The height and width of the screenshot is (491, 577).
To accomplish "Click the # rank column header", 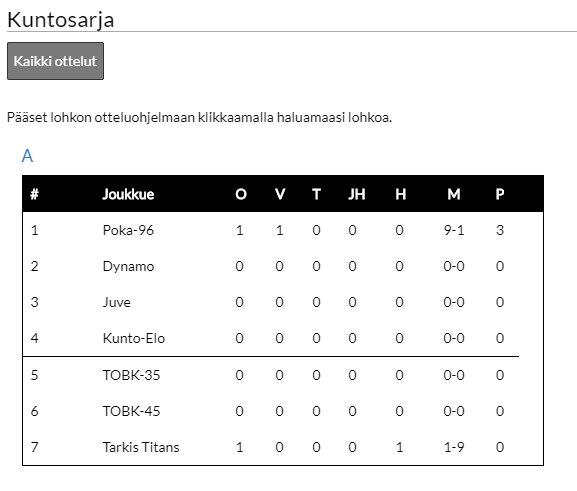I will coord(34,194).
